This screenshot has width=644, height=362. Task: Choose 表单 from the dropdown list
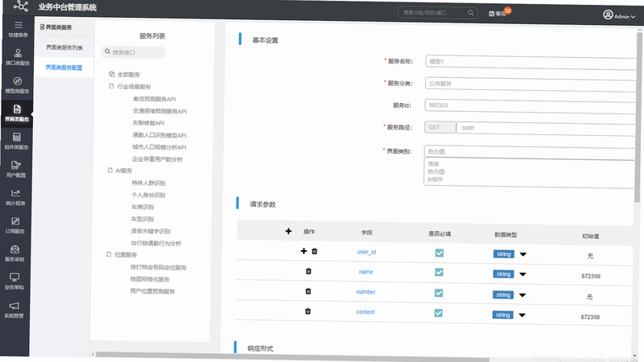click(434, 164)
